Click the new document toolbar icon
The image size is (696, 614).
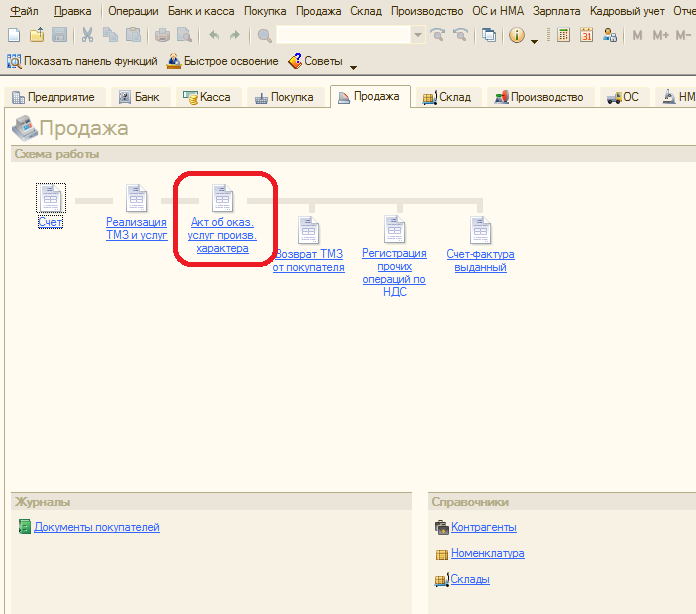pyautogui.click(x=13, y=35)
